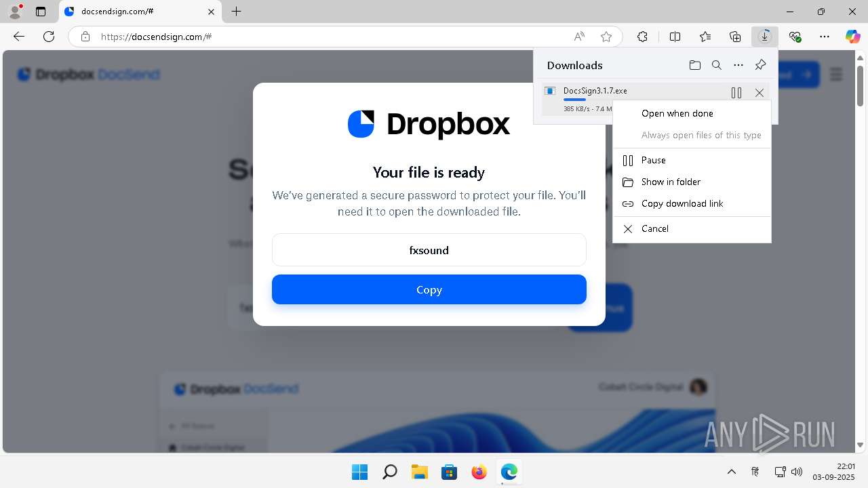Choose Cancel in context menu

(x=692, y=228)
